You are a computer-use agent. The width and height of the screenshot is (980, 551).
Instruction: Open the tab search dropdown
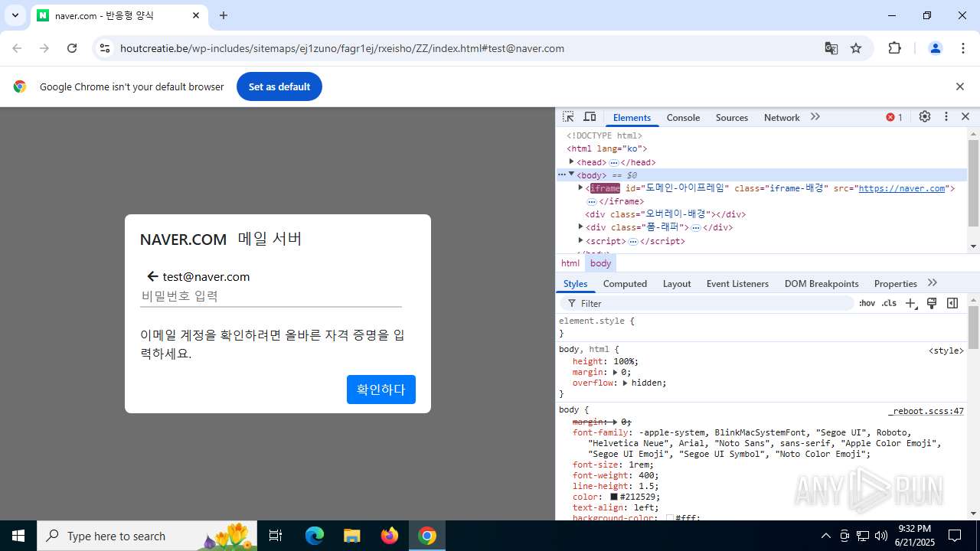tap(15, 15)
